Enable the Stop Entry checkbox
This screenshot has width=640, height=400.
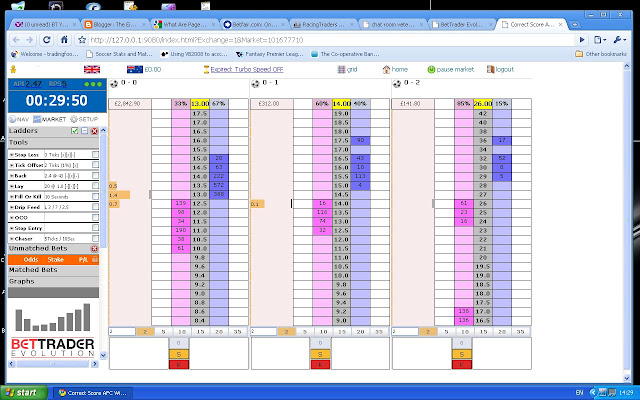click(95, 228)
